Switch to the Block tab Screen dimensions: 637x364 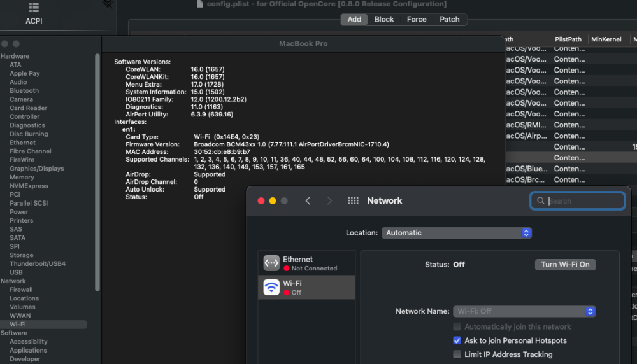(x=384, y=20)
